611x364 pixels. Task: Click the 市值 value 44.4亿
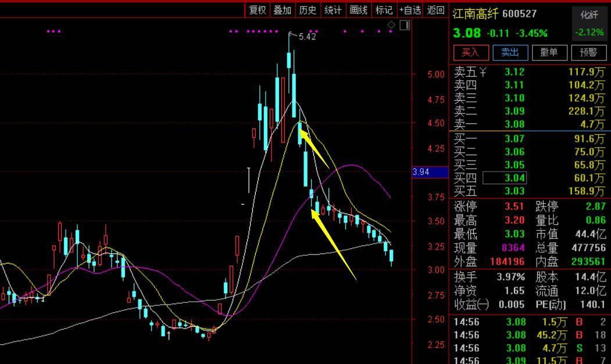tap(590, 234)
